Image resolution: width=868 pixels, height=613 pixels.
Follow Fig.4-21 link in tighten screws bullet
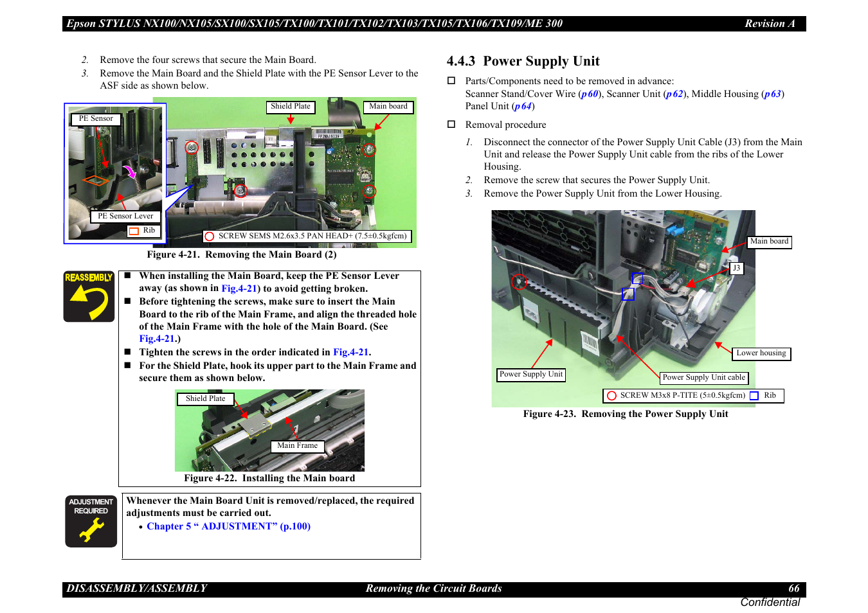pyautogui.click(x=350, y=352)
